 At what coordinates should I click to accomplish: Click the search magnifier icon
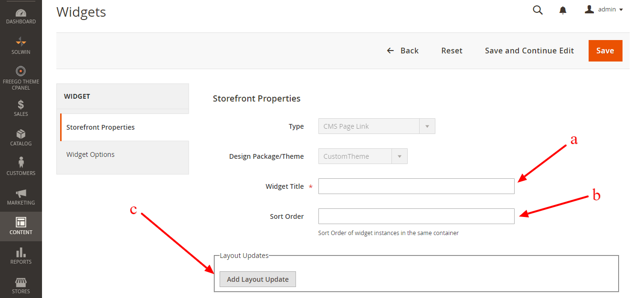538,10
